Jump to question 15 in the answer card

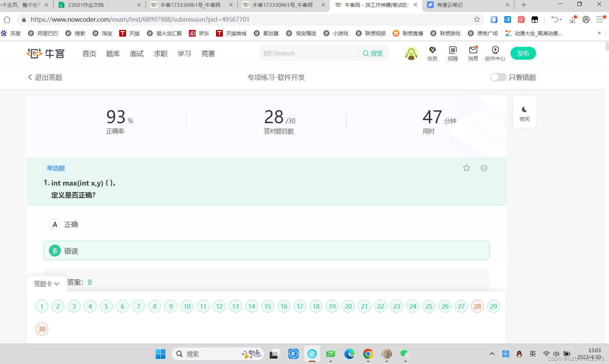point(268,306)
